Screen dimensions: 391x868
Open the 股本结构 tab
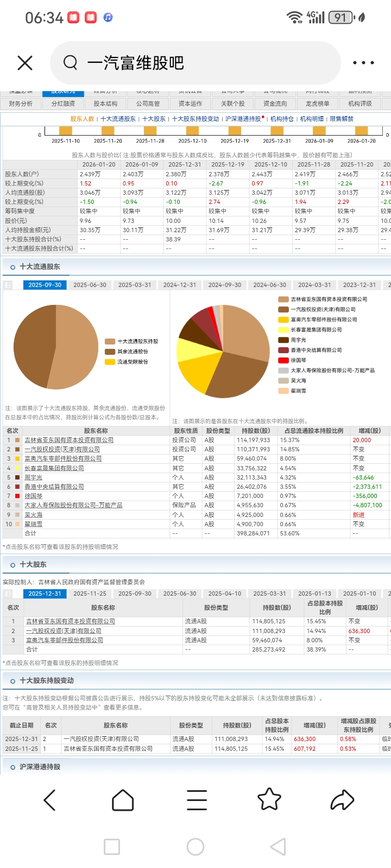[x=106, y=104]
